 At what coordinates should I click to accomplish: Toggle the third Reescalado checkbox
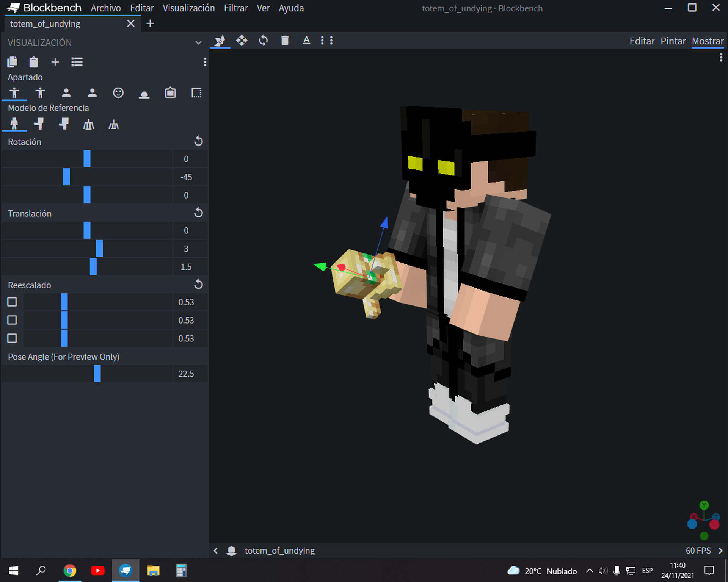12,338
